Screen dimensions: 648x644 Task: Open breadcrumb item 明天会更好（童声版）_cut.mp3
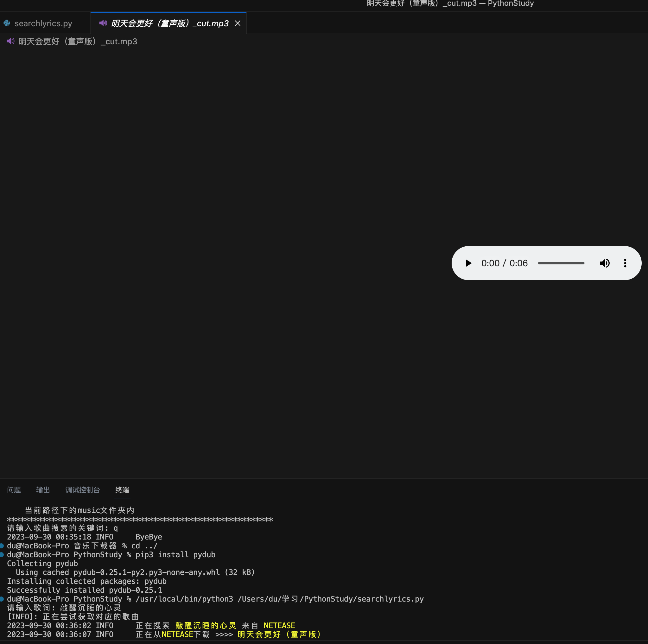coord(78,41)
